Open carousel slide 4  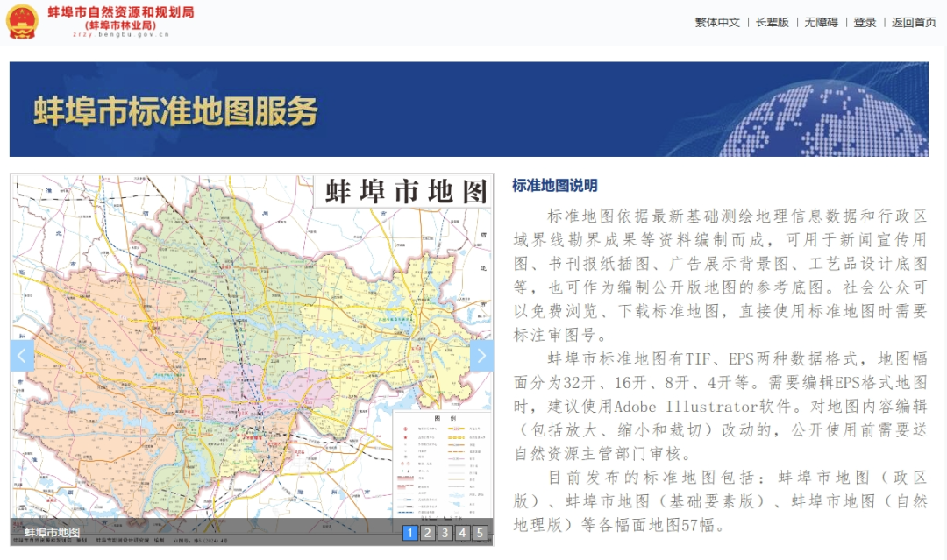tap(462, 533)
